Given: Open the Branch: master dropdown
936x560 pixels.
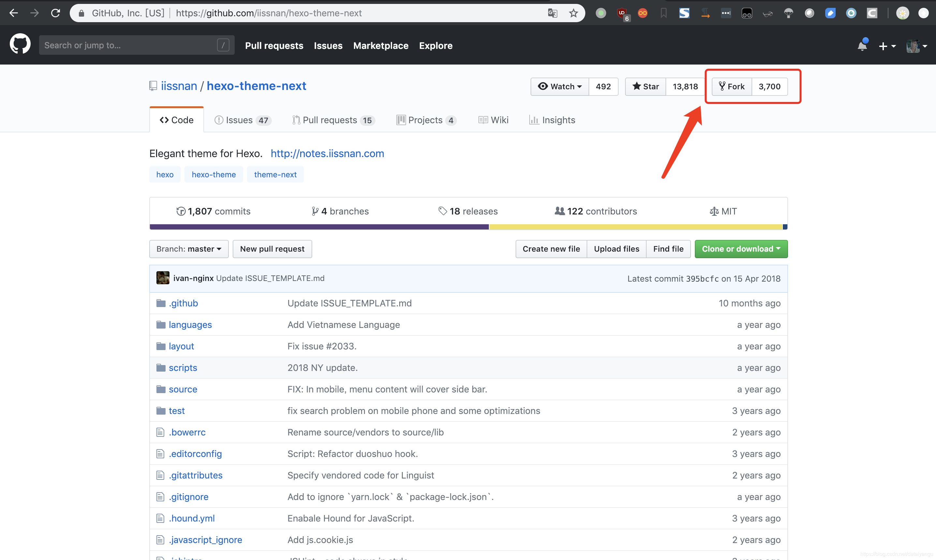Looking at the screenshot, I should [189, 249].
